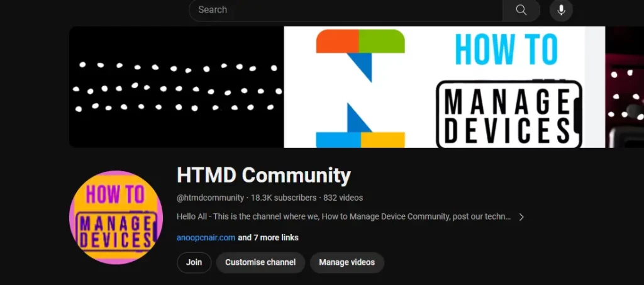Open the anoopcnair.com link
The height and width of the screenshot is (285, 644).
206,237
